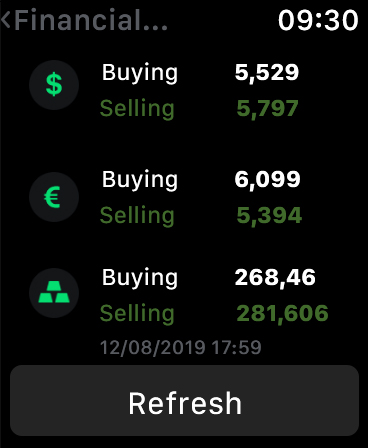
Task: Click the 09:30 clock display
Action: (x=318, y=20)
